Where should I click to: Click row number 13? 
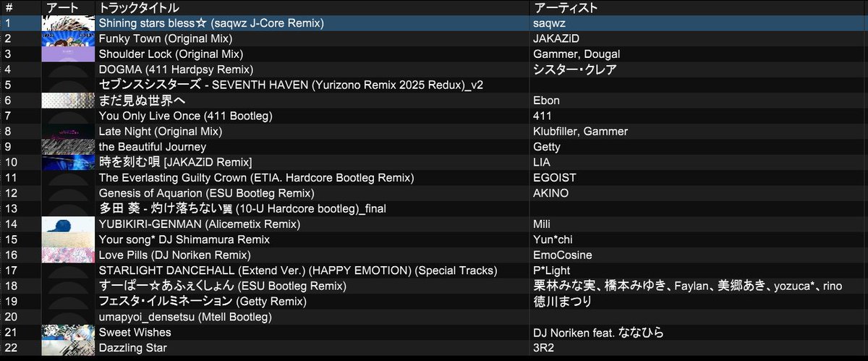tap(10, 208)
